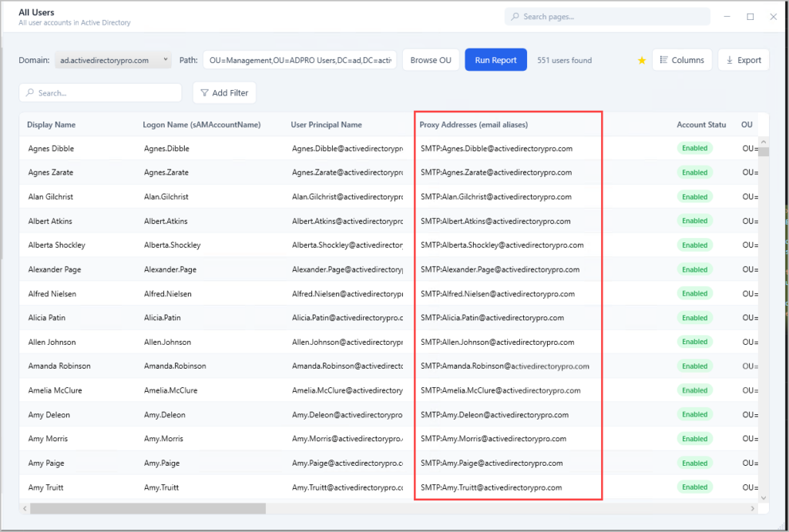Select the Allen Johnson display name
789x532 pixels.
(x=52, y=342)
